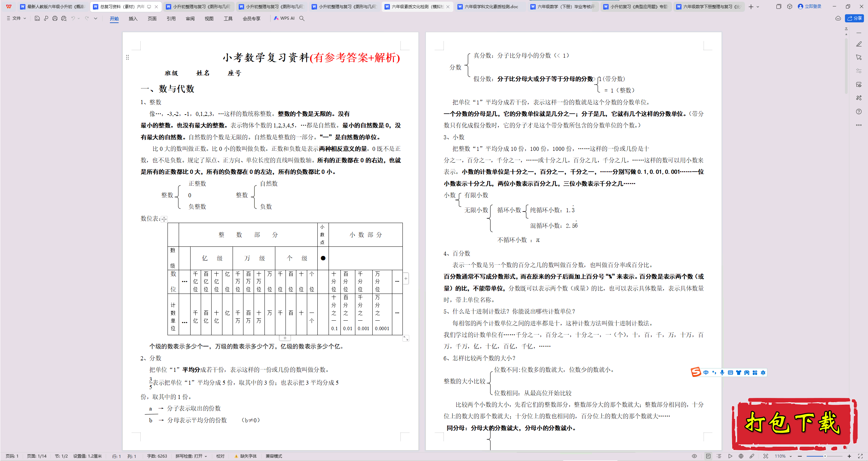Toggle Sogou Chinese/English input mode
The image size is (868, 461).
click(706, 373)
